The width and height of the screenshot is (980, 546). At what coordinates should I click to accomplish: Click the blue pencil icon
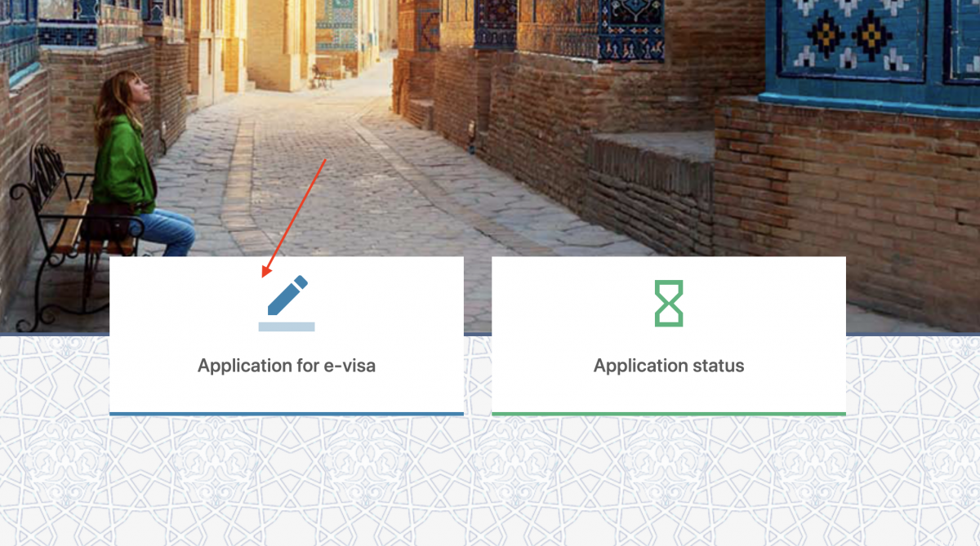click(287, 295)
